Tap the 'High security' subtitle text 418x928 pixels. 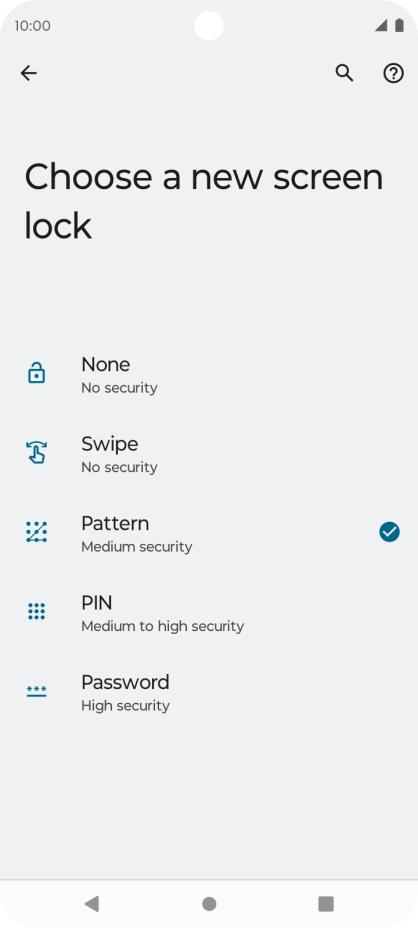click(x=126, y=705)
